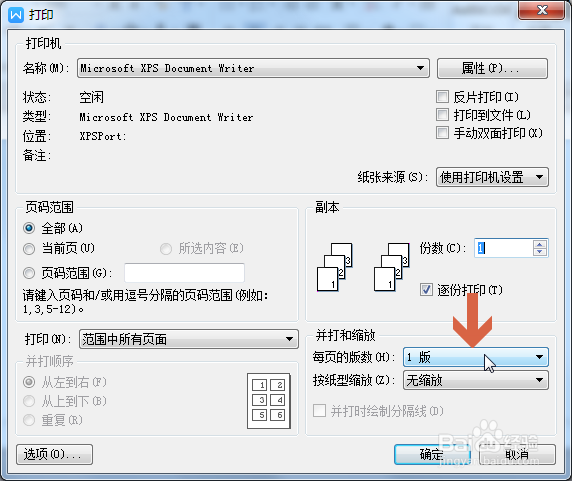Open the printer name dropdown

(253, 68)
